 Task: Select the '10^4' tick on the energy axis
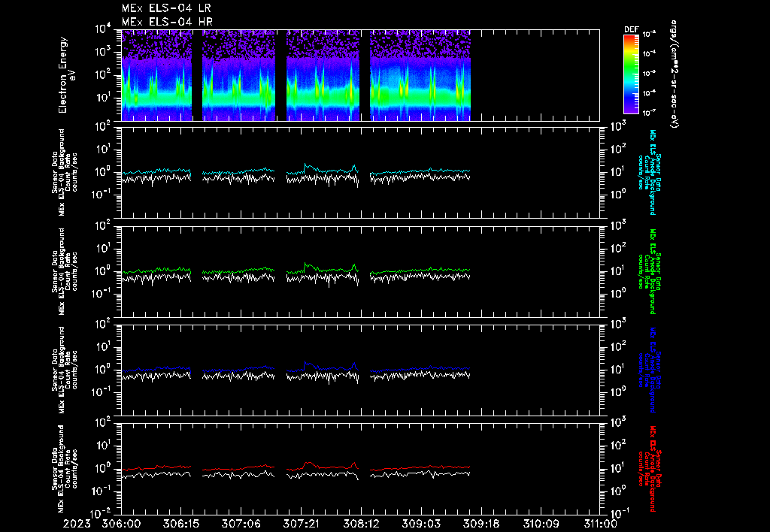[103, 29]
